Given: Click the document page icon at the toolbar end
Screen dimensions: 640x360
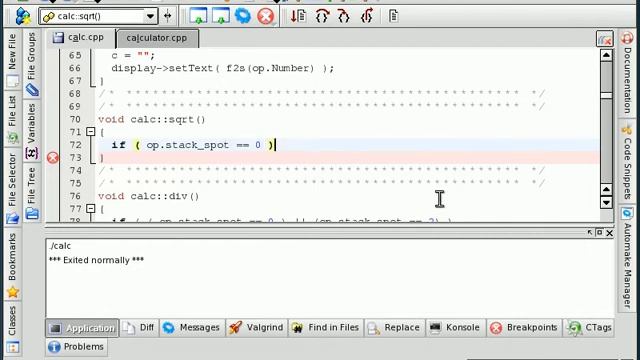Looking at the screenshot, I should click(x=393, y=16).
